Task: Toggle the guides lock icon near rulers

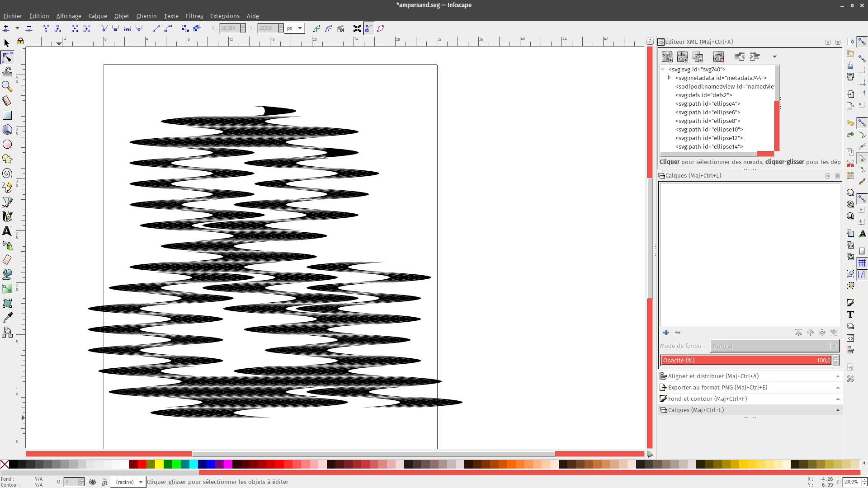Action: click(x=20, y=42)
